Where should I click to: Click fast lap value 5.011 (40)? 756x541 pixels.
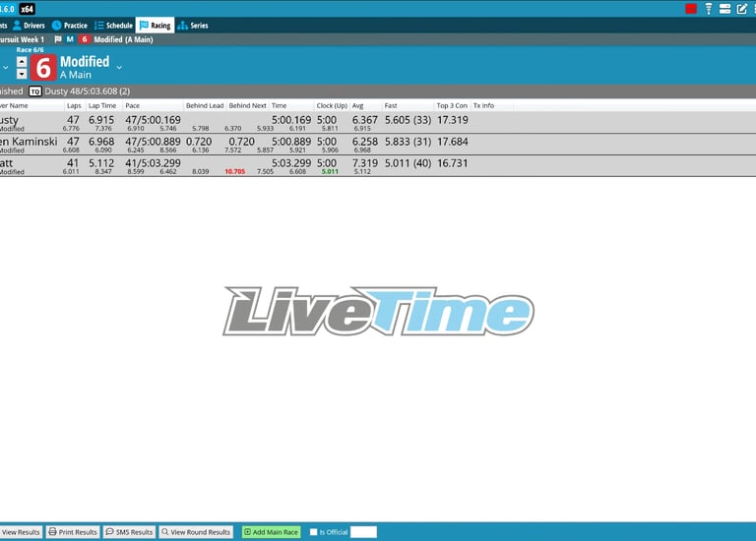click(408, 163)
